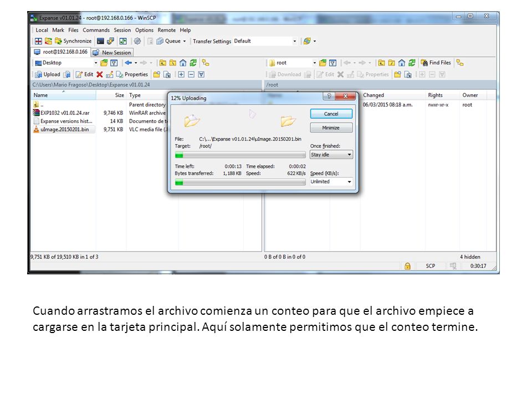The image size is (532, 399).
Task: Open the Speed Unlimited dropdown
Action: click(x=331, y=182)
